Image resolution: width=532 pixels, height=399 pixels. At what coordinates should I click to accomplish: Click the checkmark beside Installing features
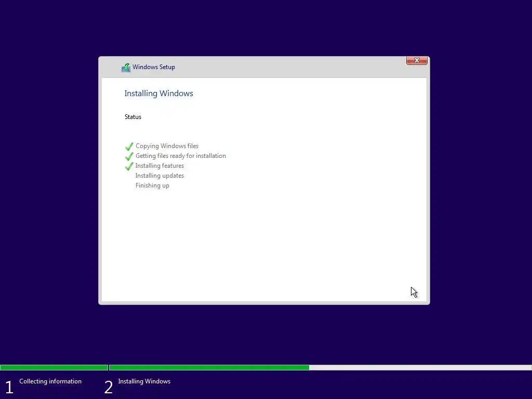[x=129, y=166]
